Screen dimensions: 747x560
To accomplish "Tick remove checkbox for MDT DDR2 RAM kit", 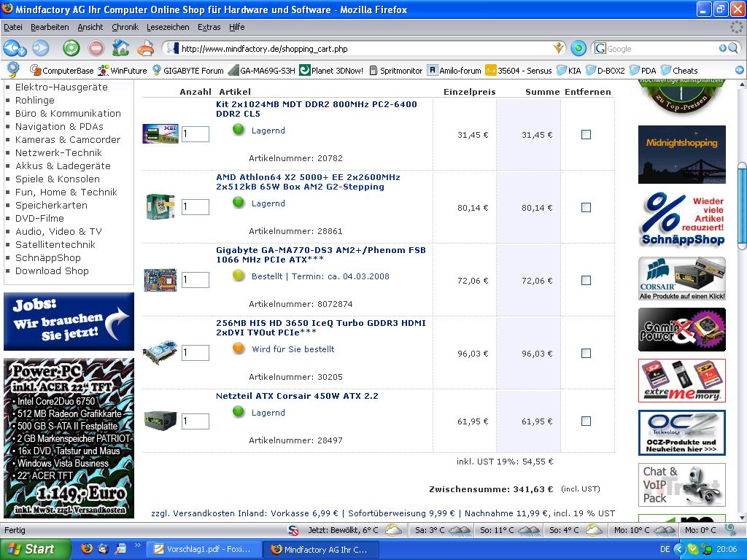I will click(x=586, y=135).
